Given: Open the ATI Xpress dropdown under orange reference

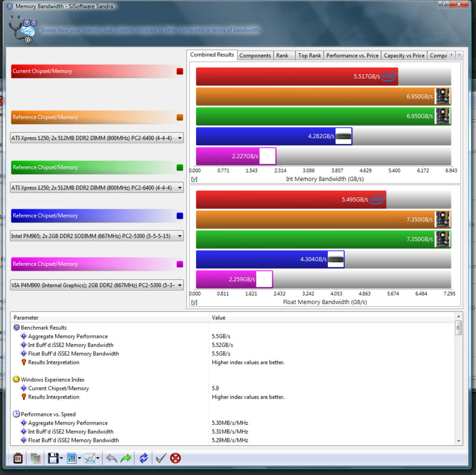Looking at the screenshot, I should coord(97,138).
